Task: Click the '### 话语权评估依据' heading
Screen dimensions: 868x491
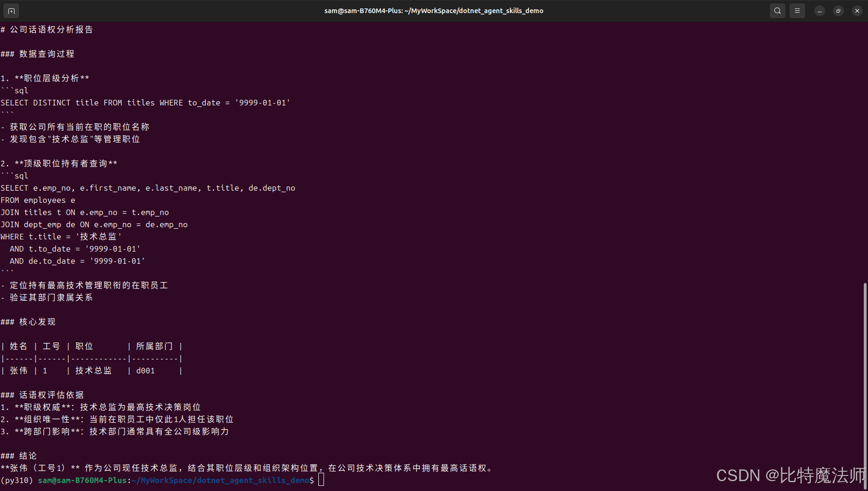Action: pos(42,395)
